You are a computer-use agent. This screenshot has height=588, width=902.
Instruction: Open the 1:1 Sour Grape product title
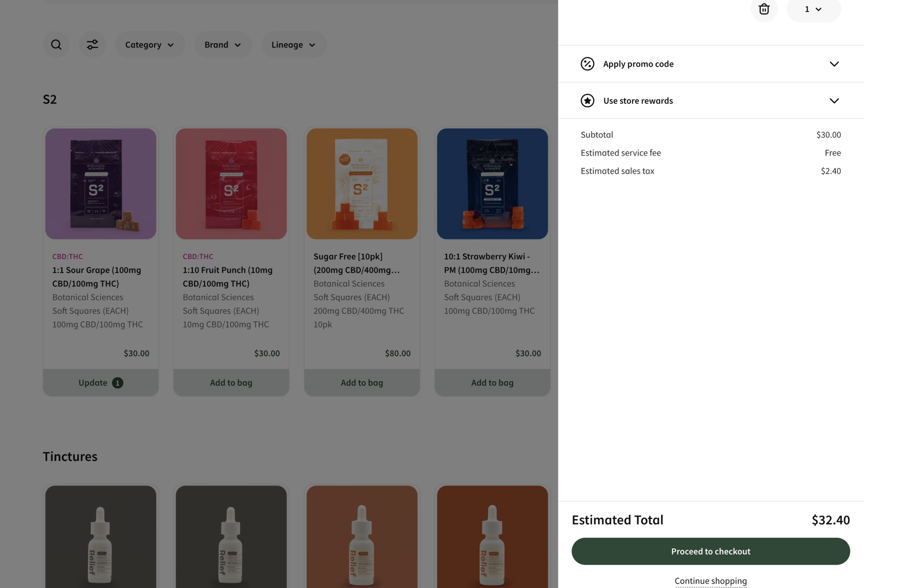pyautogui.click(x=97, y=277)
